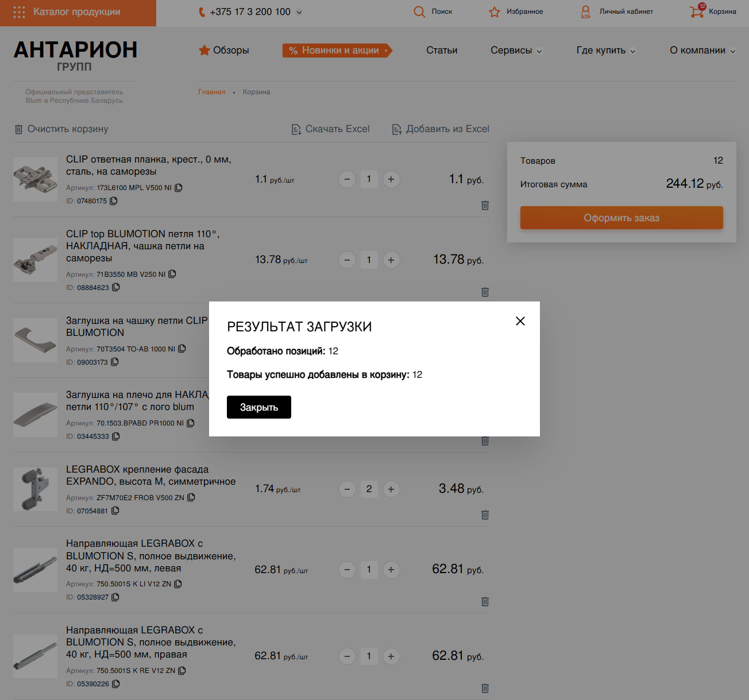Viewport: 749px width, 700px height.
Task: Decrease quantity of CLIP ответная планка
Action: [347, 179]
